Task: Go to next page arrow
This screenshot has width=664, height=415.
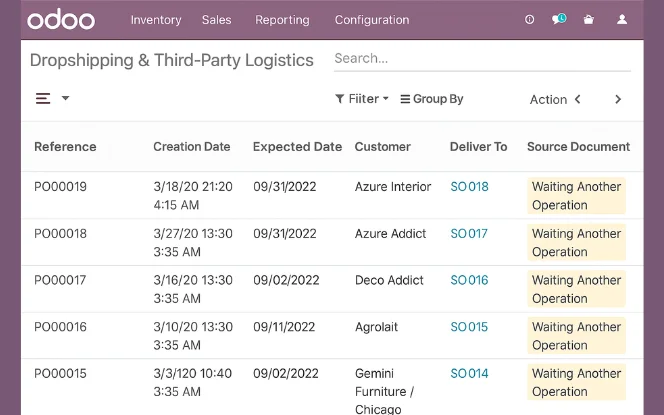Action: click(x=618, y=99)
